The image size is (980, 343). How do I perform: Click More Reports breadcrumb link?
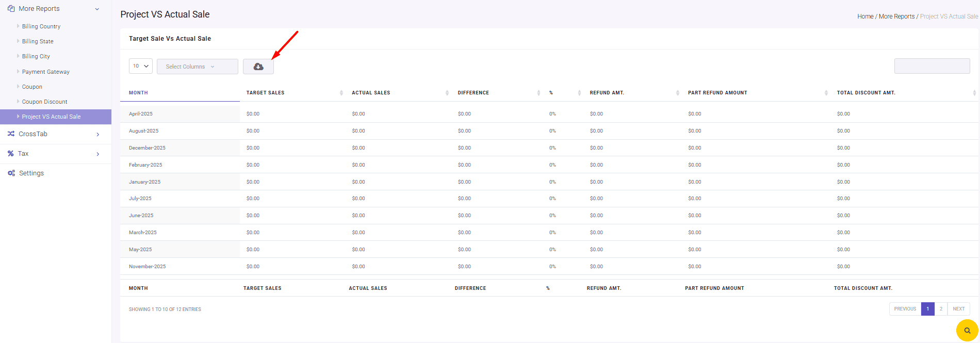pyautogui.click(x=896, y=17)
